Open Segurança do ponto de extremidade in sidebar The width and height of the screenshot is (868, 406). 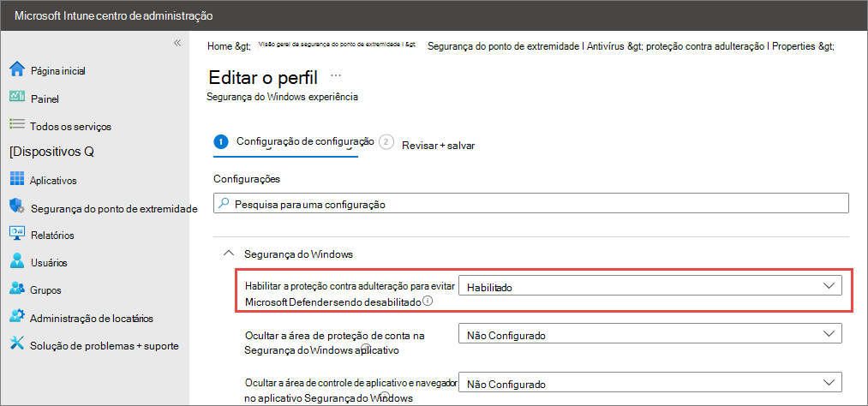coord(114,209)
